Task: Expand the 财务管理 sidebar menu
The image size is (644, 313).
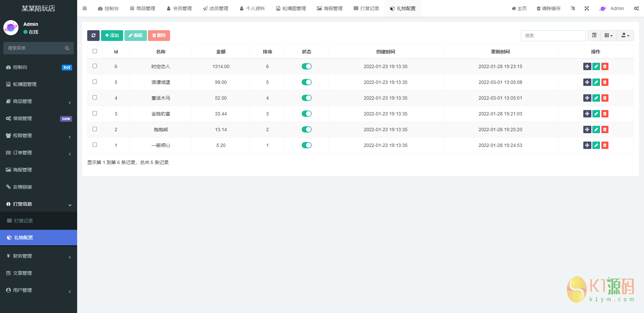Action: pos(39,256)
